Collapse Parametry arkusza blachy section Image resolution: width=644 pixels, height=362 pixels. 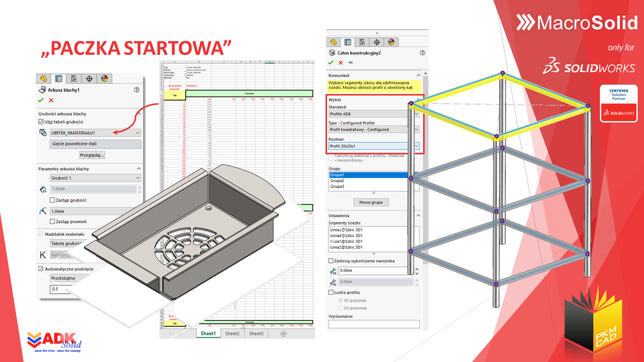click(138, 169)
